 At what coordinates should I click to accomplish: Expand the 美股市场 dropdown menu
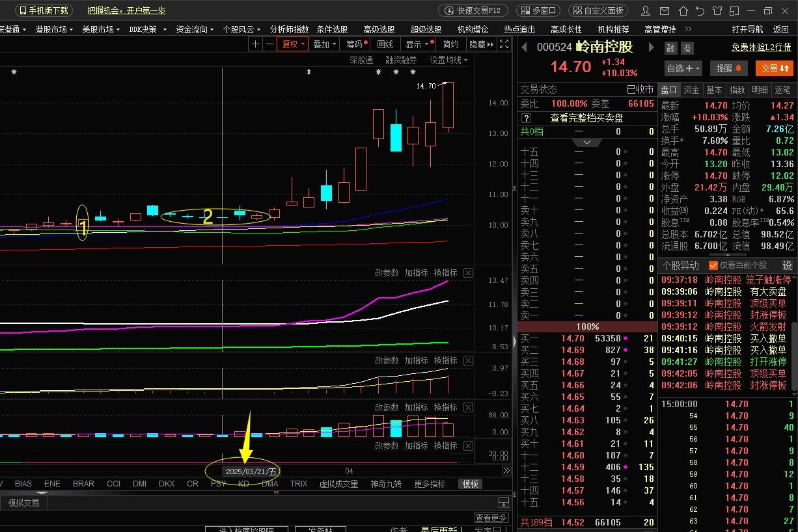(102, 29)
